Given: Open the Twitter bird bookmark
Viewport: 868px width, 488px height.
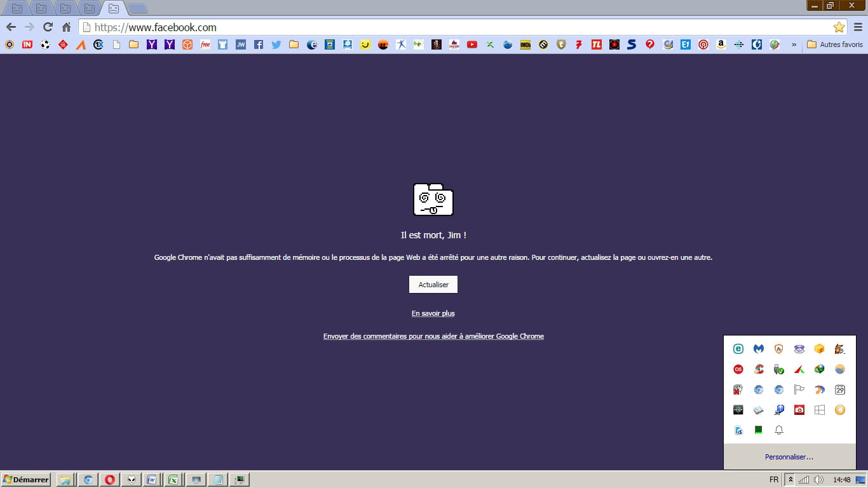Looking at the screenshot, I should pyautogui.click(x=276, y=44).
